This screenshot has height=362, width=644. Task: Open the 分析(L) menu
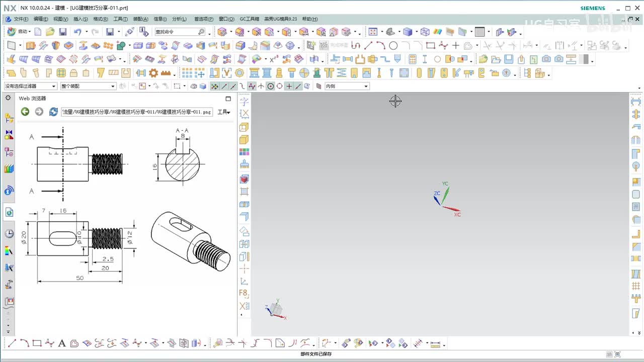(179, 19)
